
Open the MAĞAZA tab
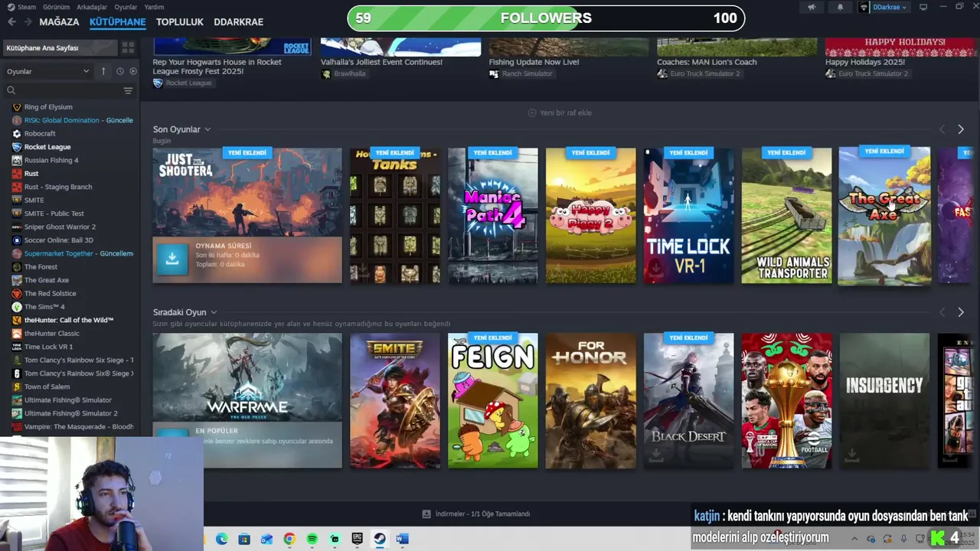[59, 21]
